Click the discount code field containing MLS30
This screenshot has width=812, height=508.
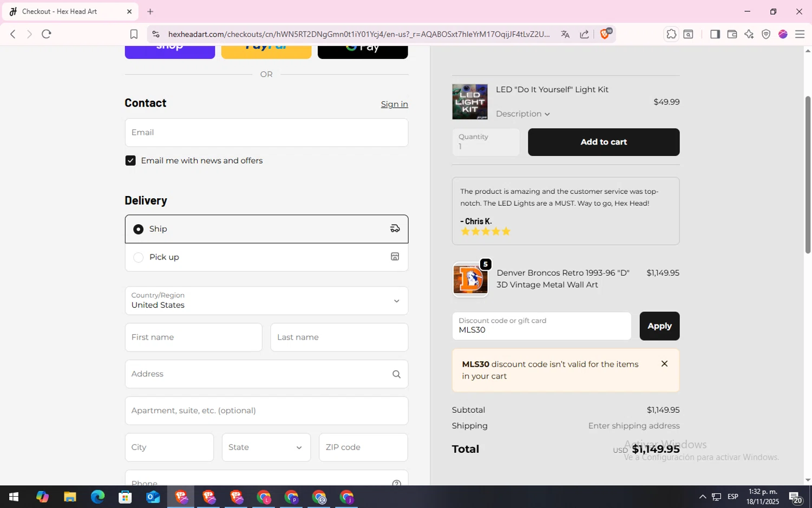click(542, 326)
